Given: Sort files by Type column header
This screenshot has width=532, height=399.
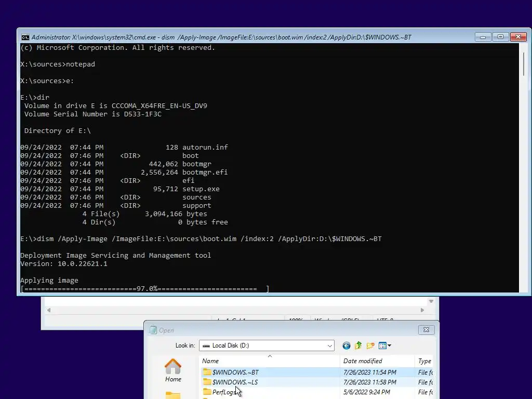Looking at the screenshot, I should click(424, 361).
